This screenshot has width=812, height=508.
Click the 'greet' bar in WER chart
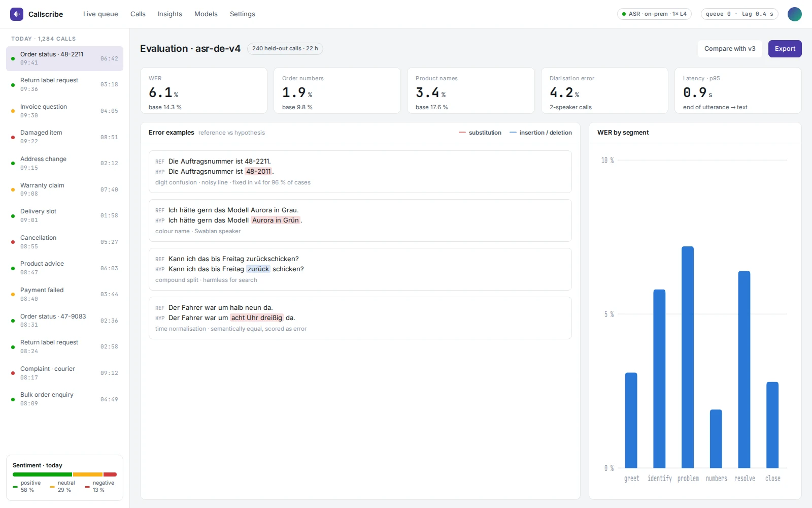(631, 420)
